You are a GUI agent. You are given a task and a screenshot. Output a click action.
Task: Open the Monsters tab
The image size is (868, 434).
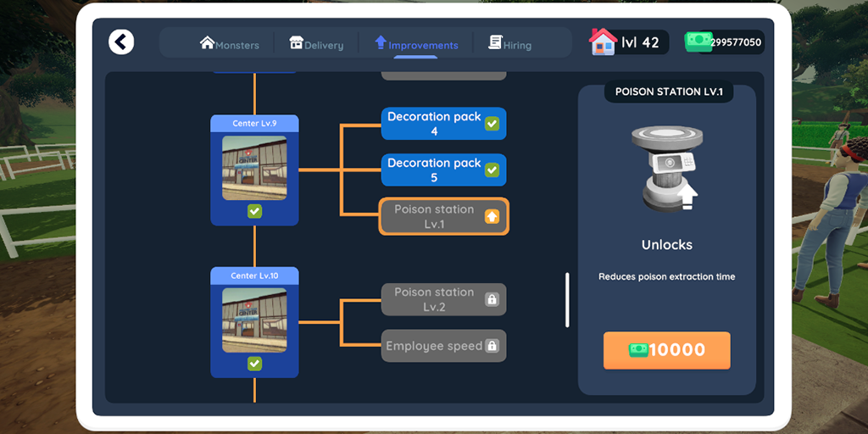click(230, 44)
